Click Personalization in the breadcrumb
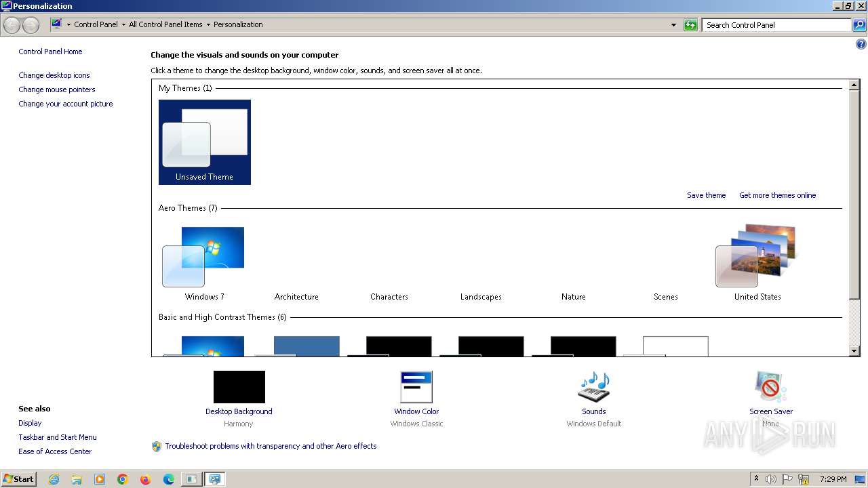Screen dimensions: 868x488 point(238,24)
